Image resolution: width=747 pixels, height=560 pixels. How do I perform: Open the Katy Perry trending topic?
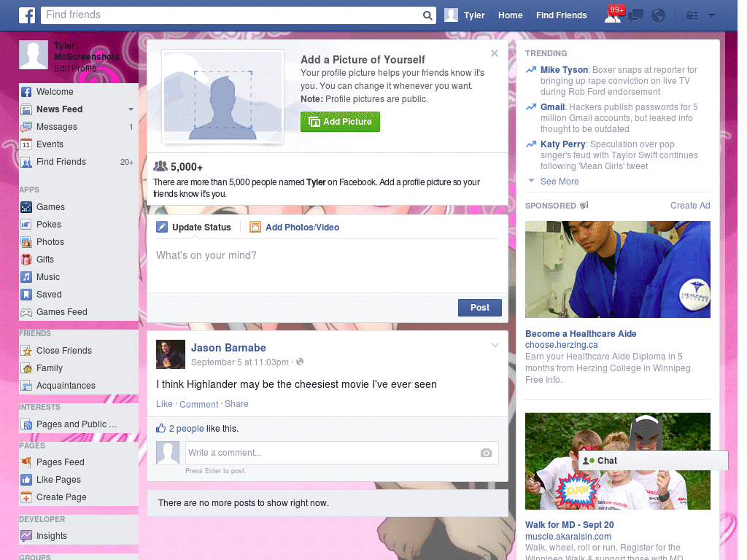[562, 144]
